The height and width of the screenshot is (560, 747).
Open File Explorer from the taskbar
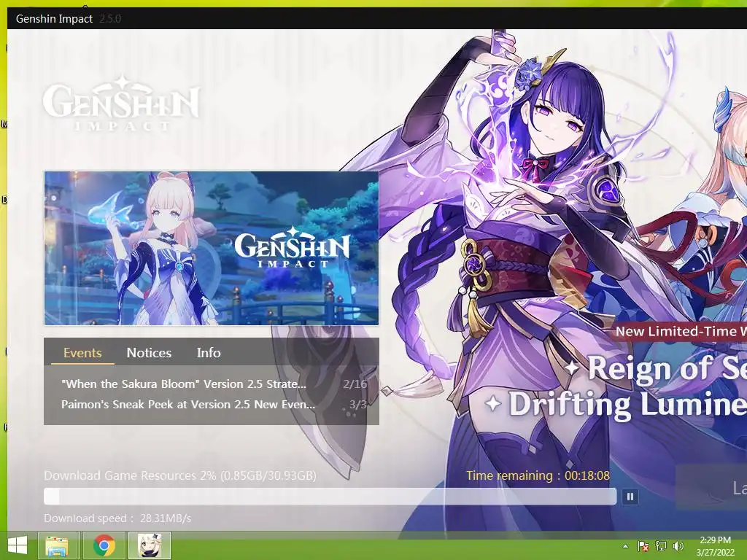(x=57, y=545)
